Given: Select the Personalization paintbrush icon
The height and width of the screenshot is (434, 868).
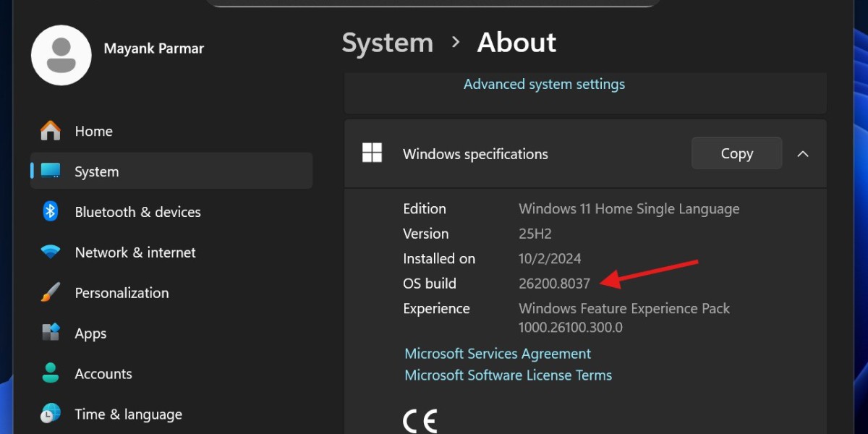Looking at the screenshot, I should (51, 293).
